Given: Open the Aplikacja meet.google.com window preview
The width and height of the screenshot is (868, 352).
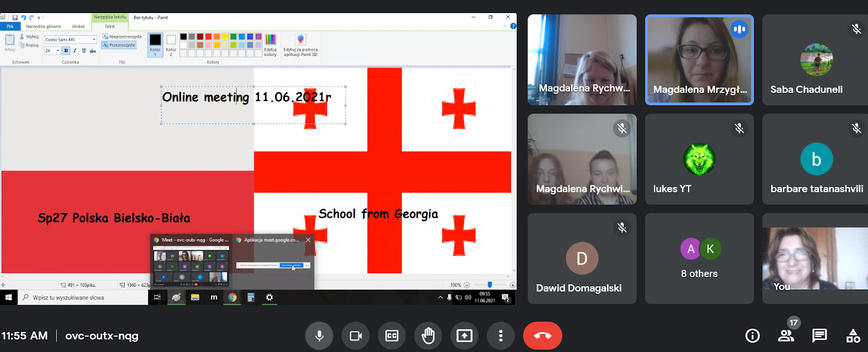Looking at the screenshot, I should [x=273, y=261].
